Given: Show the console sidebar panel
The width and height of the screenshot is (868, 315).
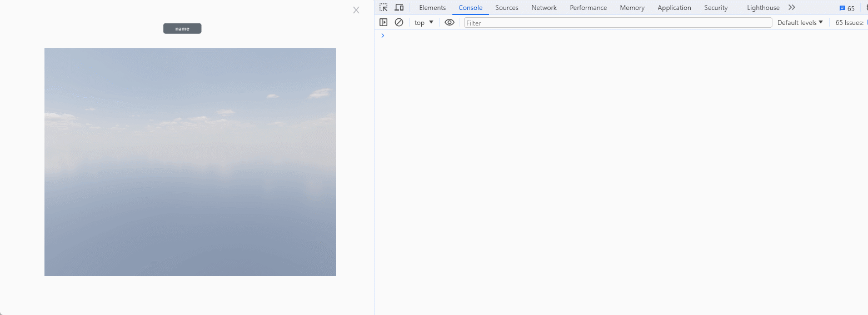Looking at the screenshot, I should [383, 23].
